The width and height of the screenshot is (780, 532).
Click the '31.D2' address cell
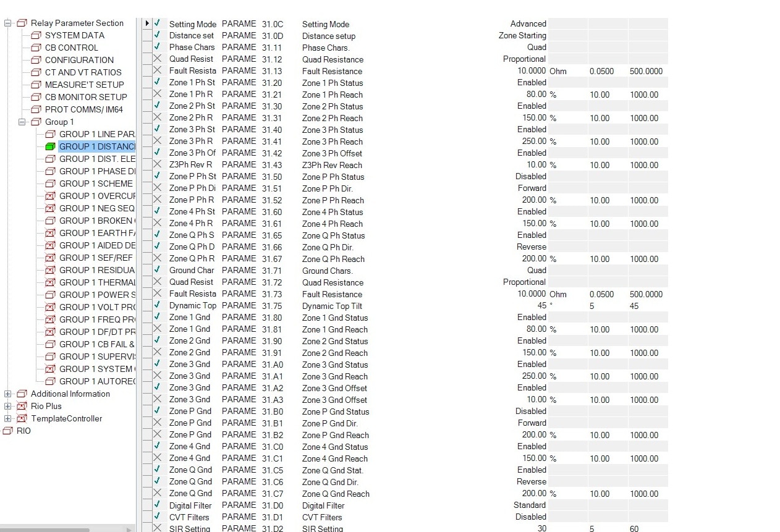[x=273, y=528]
